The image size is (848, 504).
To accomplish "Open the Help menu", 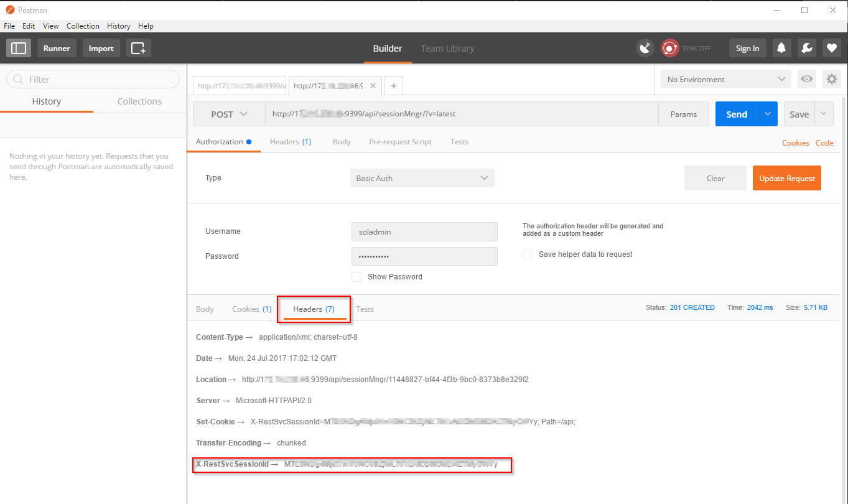I will pos(146,26).
